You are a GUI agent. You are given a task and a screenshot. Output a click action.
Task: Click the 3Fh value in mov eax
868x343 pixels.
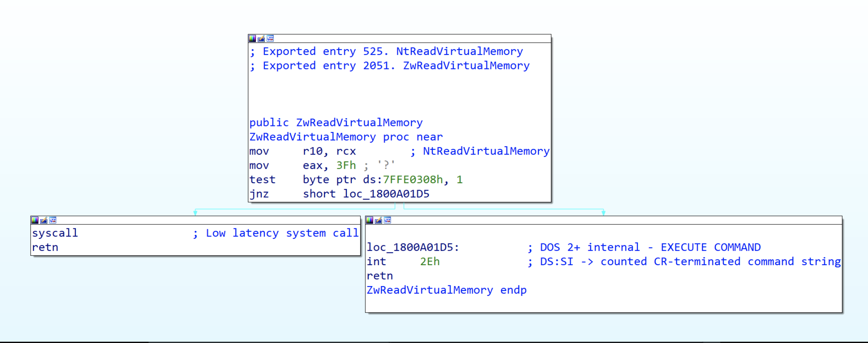click(x=346, y=165)
